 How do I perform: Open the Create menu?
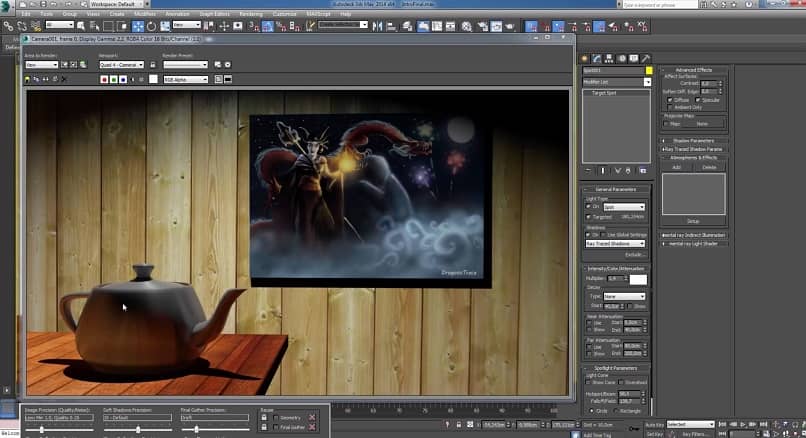tap(117, 14)
